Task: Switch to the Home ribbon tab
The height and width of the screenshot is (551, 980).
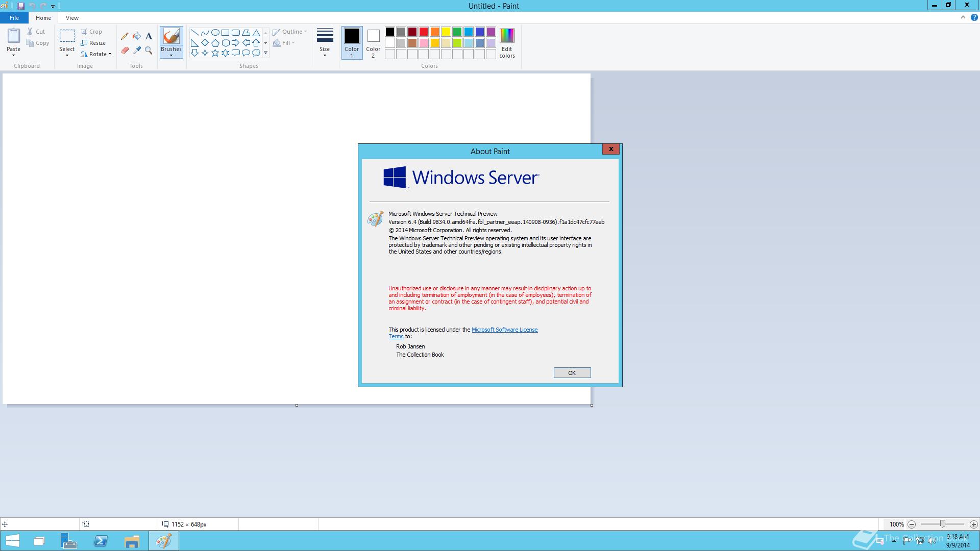Action: (x=43, y=18)
